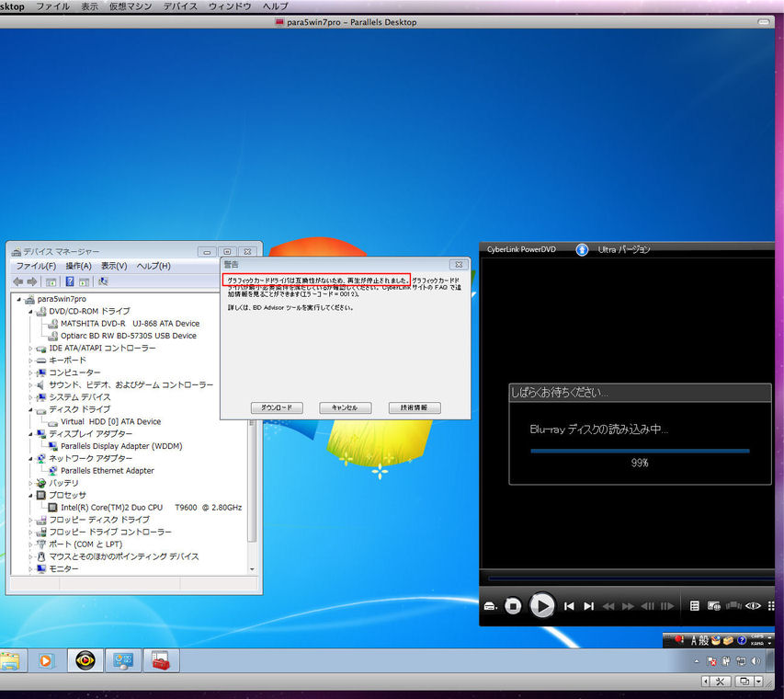Click the キャンセル button in warning dialog
Screen dimensions: 784x699
pos(345,407)
